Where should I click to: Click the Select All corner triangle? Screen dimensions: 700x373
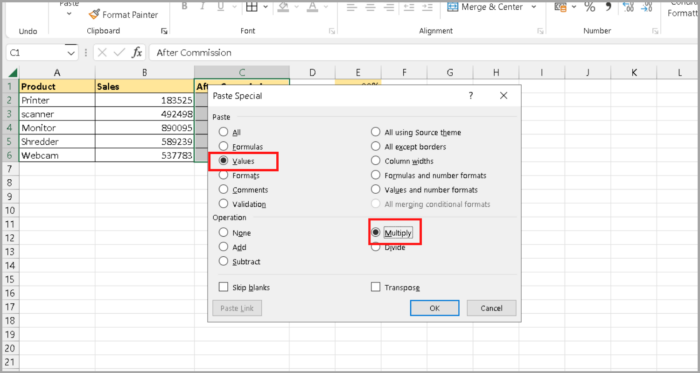point(12,72)
